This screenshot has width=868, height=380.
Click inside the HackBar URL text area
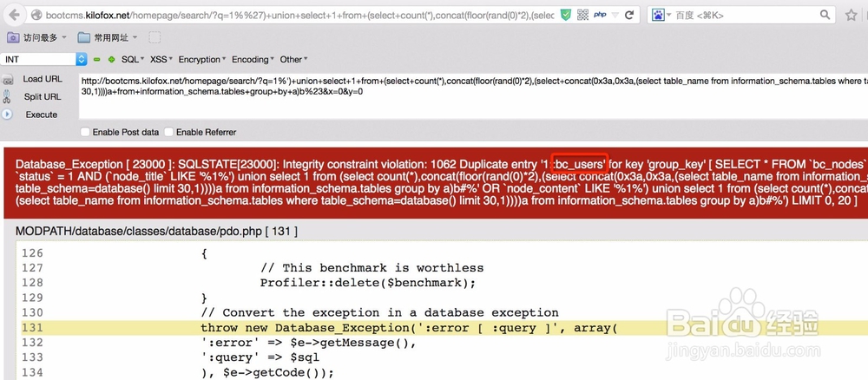pyautogui.click(x=473, y=95)
